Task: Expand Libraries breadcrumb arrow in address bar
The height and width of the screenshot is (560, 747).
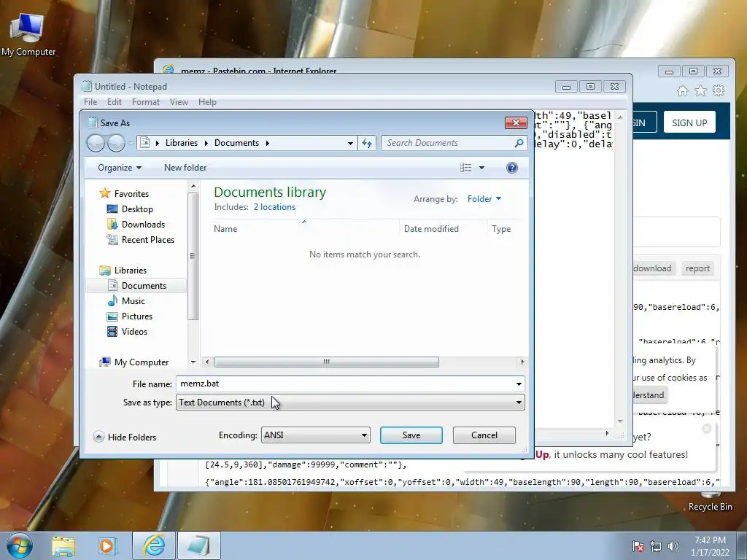Action: [x=206, y=143]
